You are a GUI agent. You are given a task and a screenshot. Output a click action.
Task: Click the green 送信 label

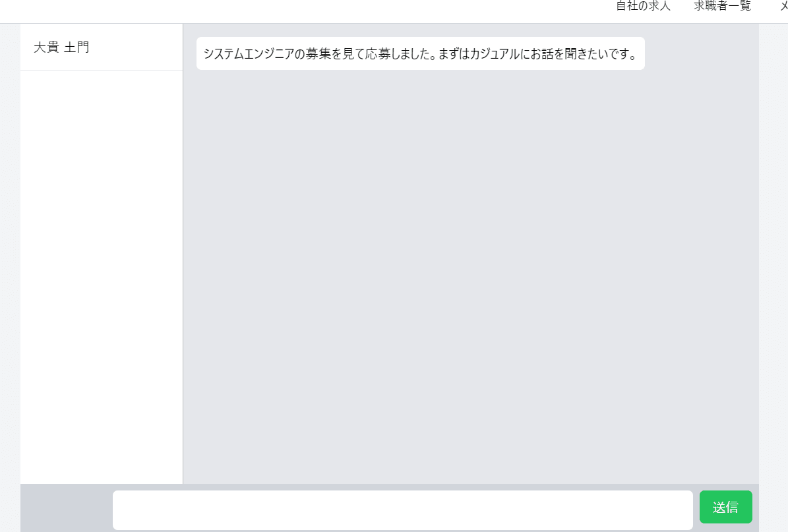(725, 508)
